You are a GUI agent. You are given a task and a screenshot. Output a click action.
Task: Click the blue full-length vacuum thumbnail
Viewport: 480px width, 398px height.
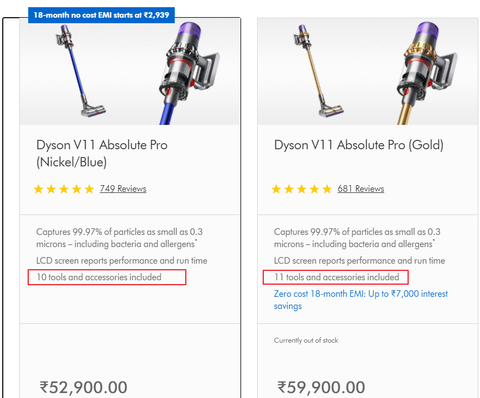[79, 71]
